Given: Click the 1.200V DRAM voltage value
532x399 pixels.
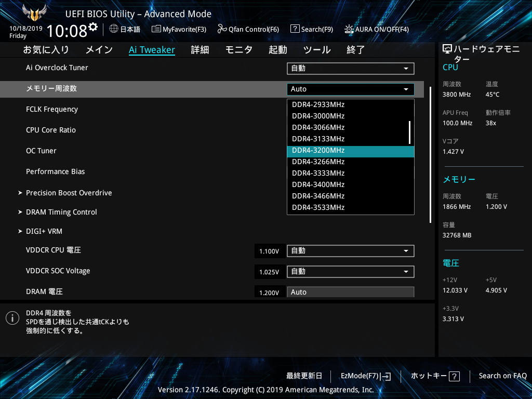Looking at the screenshot, I should pyautogui.click(x=269, y=293).
